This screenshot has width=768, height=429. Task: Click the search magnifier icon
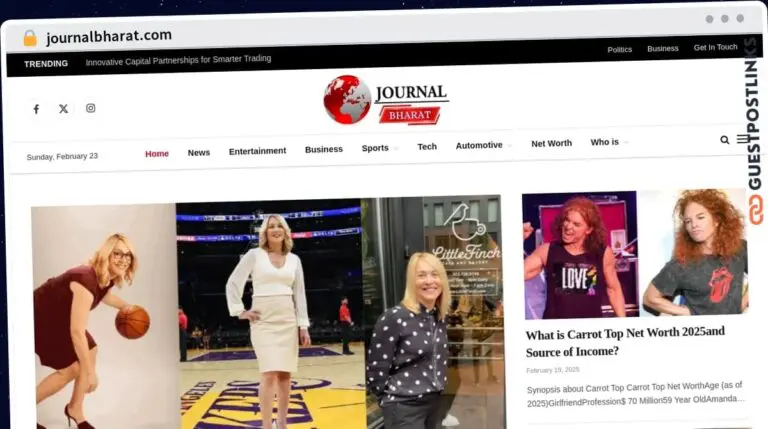725,140
